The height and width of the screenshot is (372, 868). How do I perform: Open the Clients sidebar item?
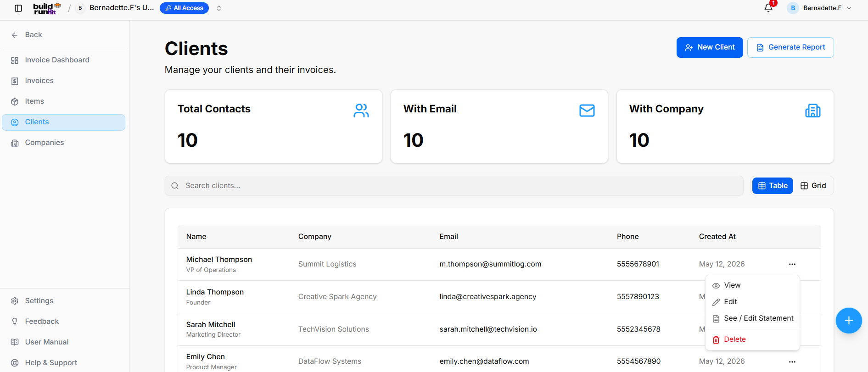[x=63, y=122]
